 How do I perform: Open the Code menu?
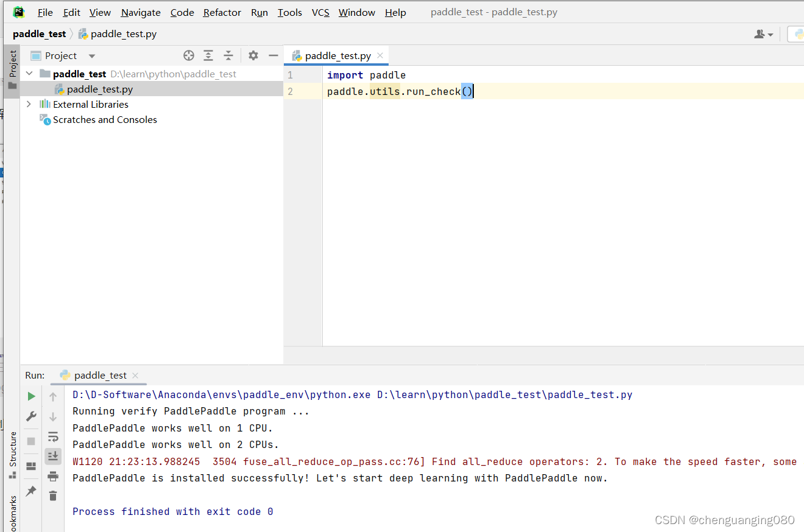tap(182, 13)
